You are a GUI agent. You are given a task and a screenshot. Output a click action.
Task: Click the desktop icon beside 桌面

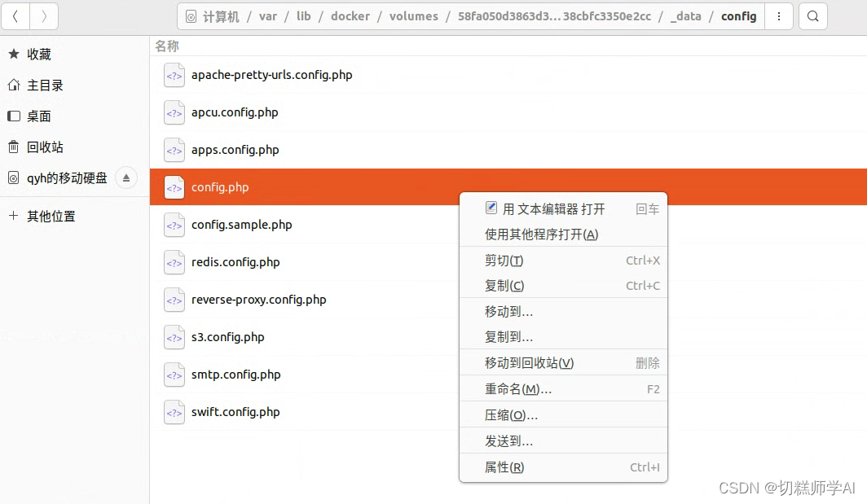click(x=14, y=116)
